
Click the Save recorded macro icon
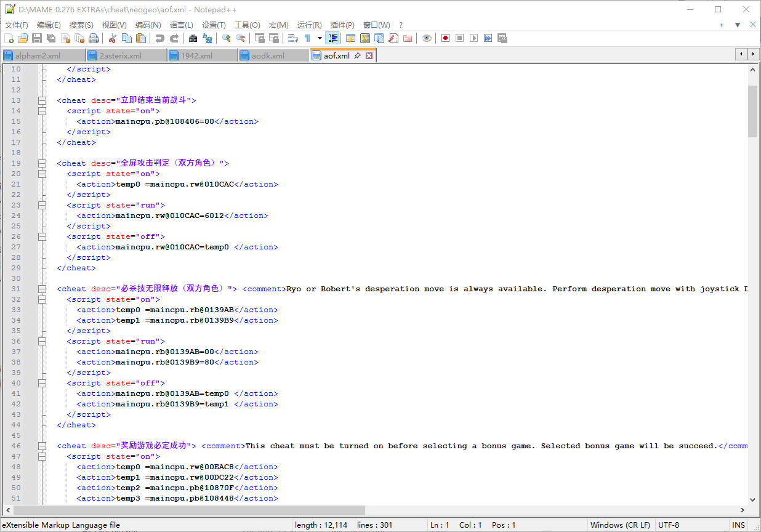point(502,38)
